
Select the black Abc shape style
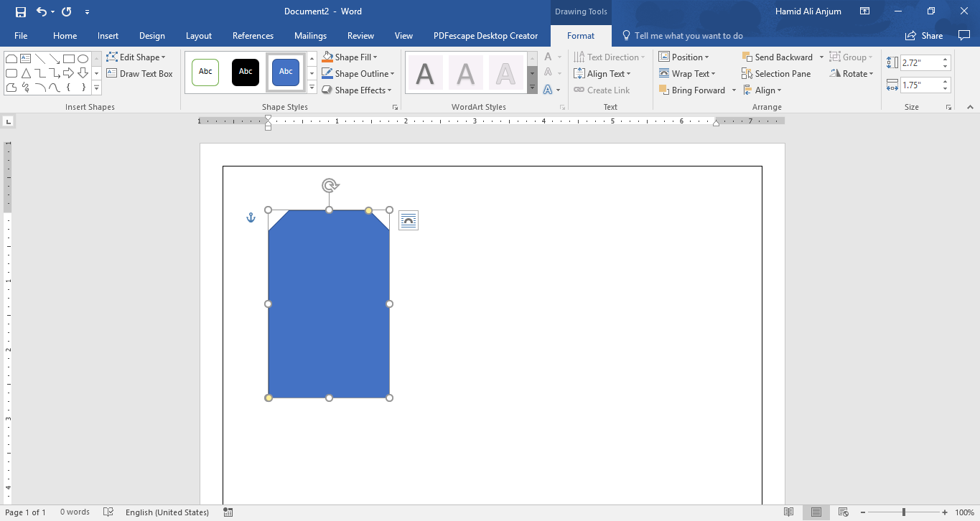coord(245,72)
